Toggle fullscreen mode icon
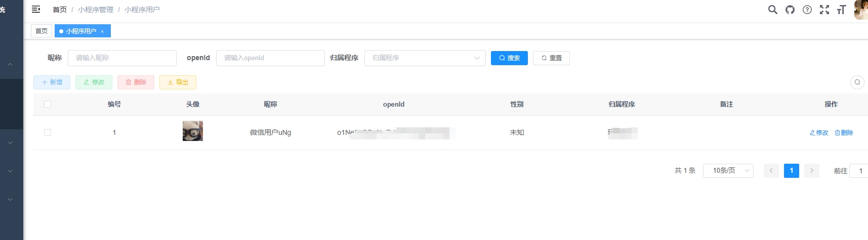 [x=824, y=10]
